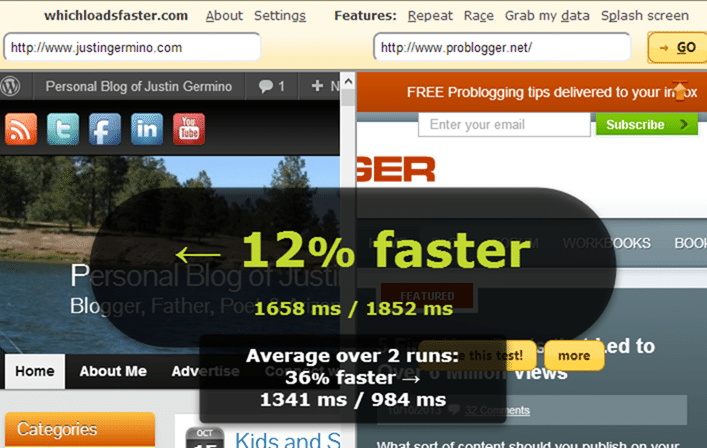Click the Enter your email field
This screenshot has height=448, width=707.
pos(504,124)
